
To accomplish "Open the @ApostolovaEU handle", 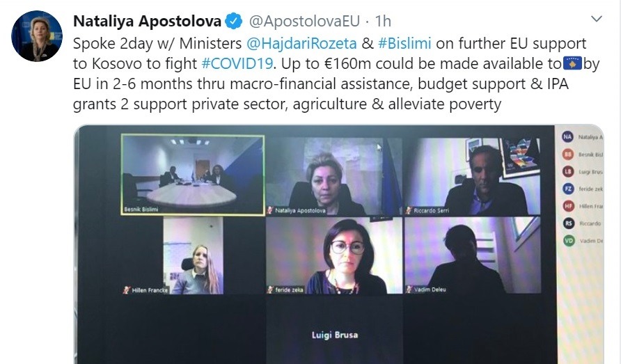I will pyautogui.click(x=304, y=21).
